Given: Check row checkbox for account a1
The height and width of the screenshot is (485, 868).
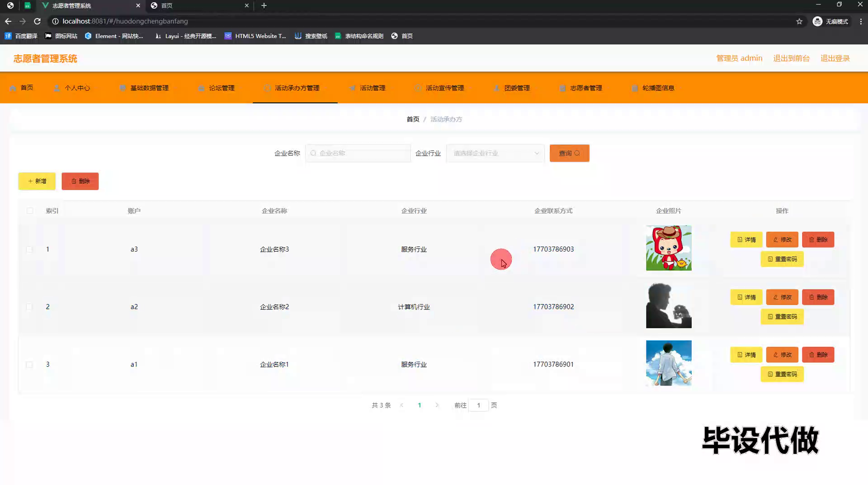Looking at the screenshot, I should (29, 364).
